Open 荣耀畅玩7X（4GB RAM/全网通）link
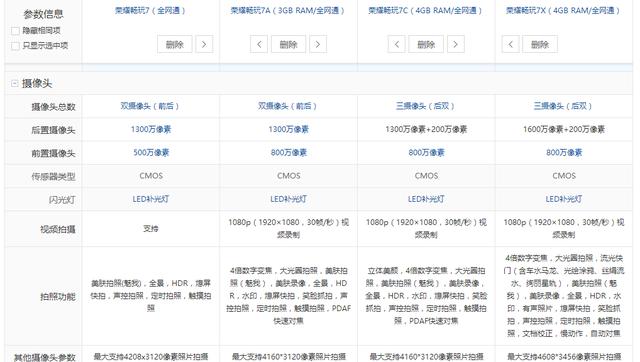The width and height of the screenshot is (640, 362). click(563, 11)
